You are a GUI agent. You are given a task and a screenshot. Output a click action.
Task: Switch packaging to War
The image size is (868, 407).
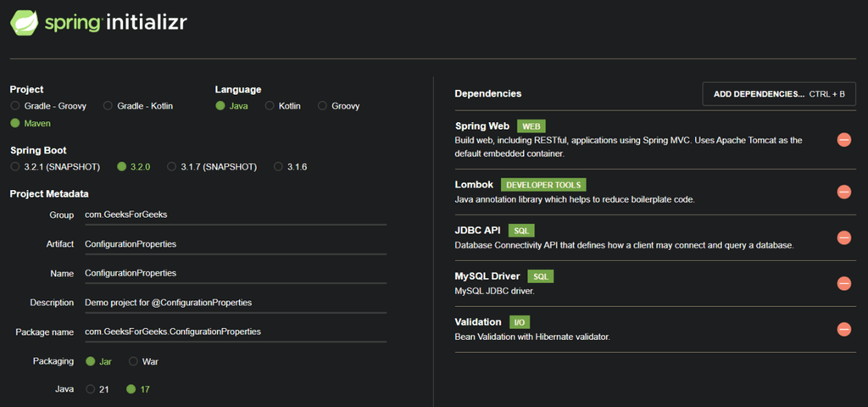coord(133,361)
